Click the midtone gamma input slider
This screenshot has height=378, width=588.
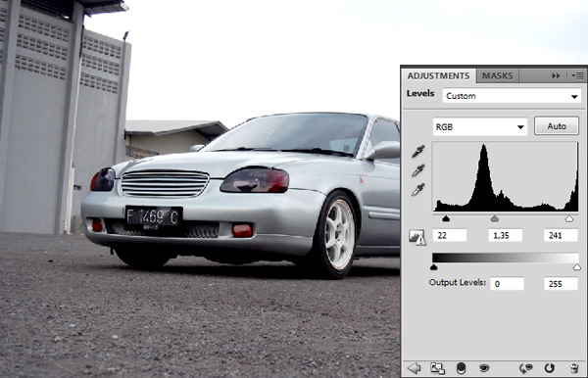click(495, 218)
